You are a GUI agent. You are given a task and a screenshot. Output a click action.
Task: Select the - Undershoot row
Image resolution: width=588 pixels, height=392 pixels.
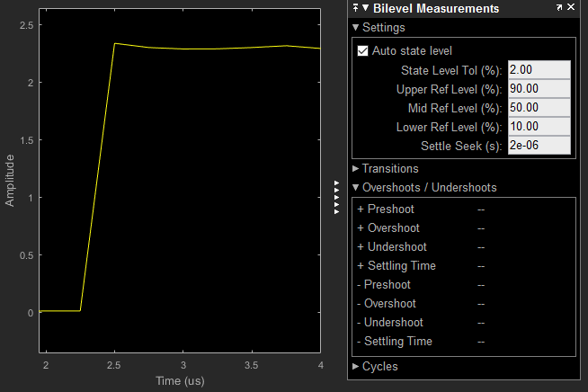(464, 322)
